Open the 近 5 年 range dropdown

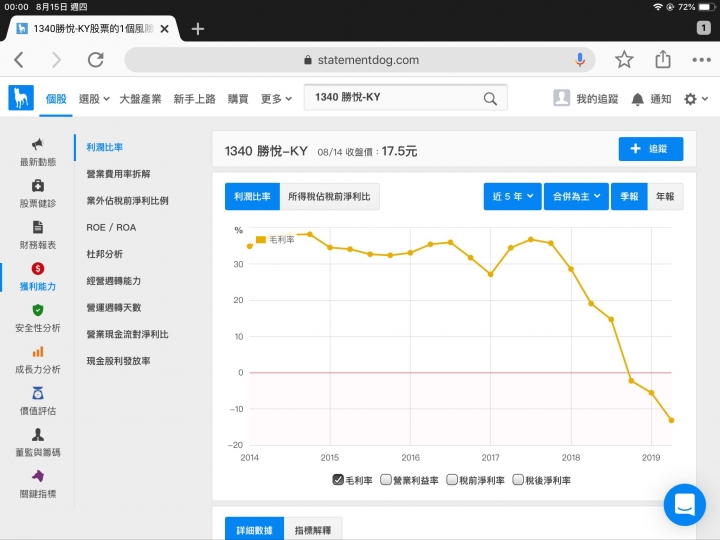(x=512, y=197)
